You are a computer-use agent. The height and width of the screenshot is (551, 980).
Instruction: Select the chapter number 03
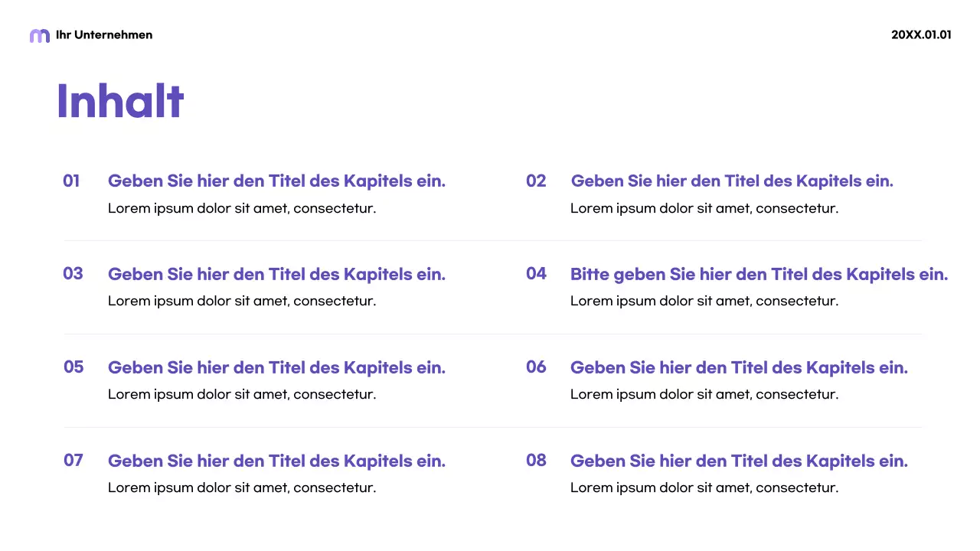tap(73, 274)
